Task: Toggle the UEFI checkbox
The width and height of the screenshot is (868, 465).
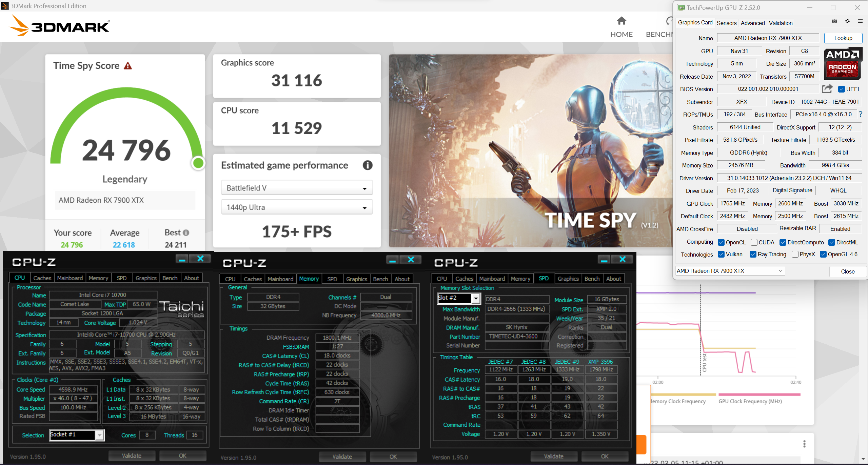Action: tap(842, 89)
